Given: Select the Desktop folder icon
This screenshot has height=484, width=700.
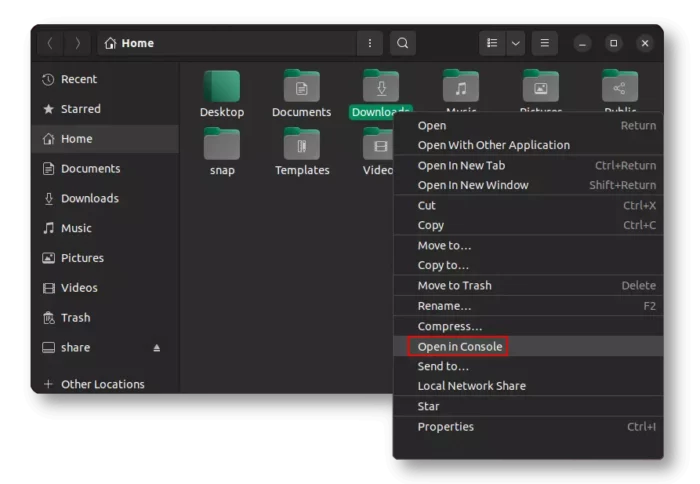Looking at the screenshot, I should 222,86.
